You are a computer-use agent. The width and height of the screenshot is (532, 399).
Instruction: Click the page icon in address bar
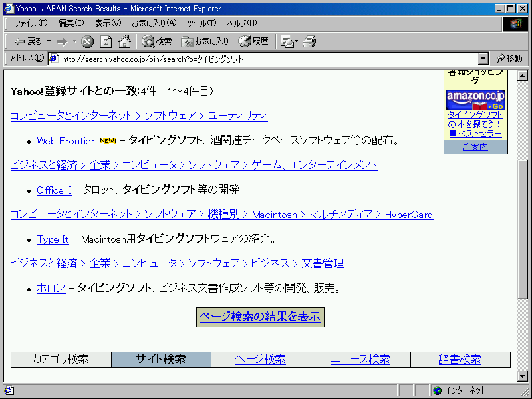click(54, 59)
